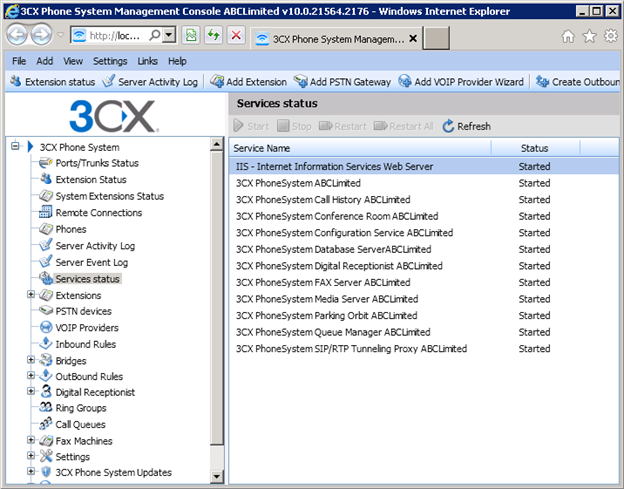Click the Settings wrench icon in tree
This screenshot has width=624, height=489.
pyautogui.click(x=46, y=456)
